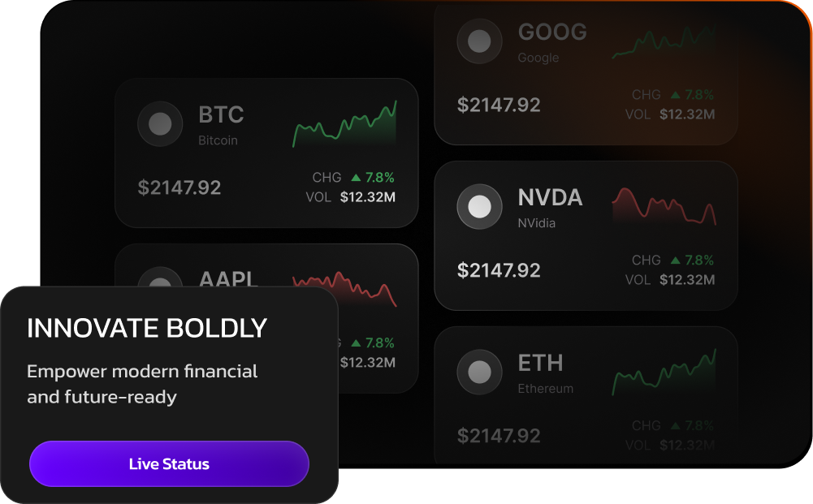Click the ETH circular logo icon
This screenshot has height=504, width=813.
pyautogui.click(x=479, y=373)
